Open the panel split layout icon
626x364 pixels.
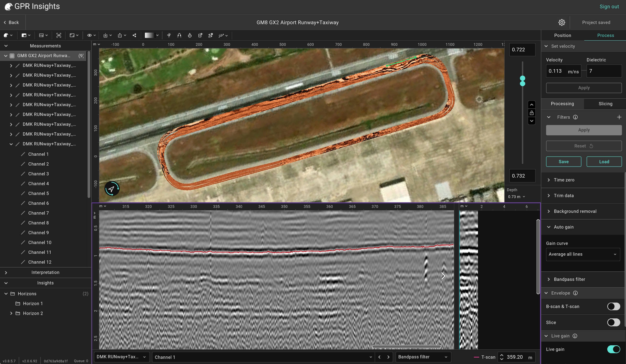tap(43, 35)
